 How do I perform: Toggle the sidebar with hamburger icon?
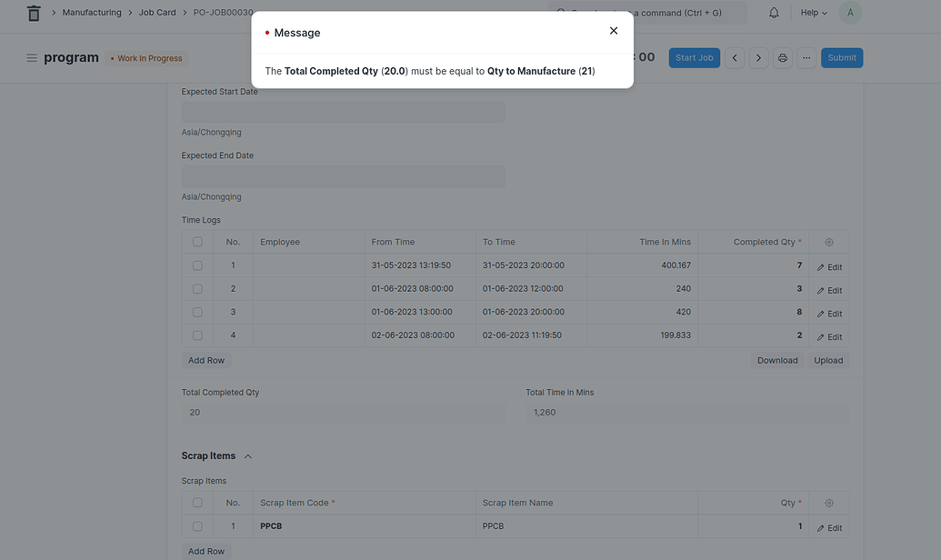pyautogui.click(x=32, y=56)
